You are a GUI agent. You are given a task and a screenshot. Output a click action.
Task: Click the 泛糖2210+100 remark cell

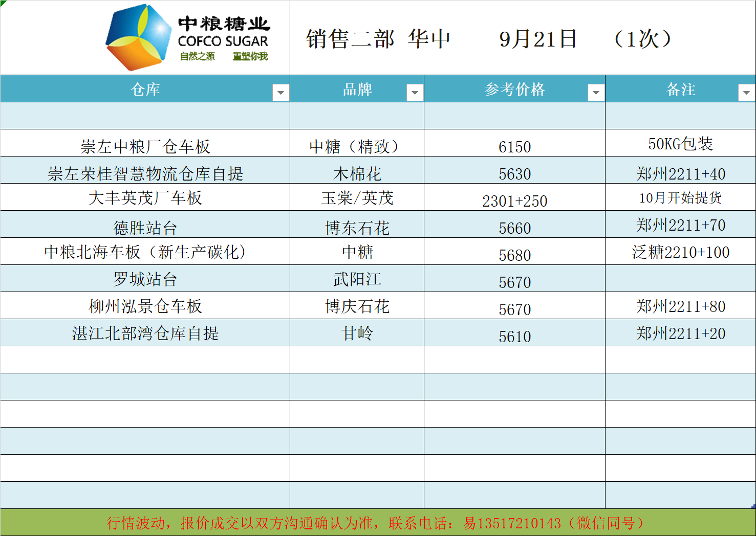(x=680, y=252)
